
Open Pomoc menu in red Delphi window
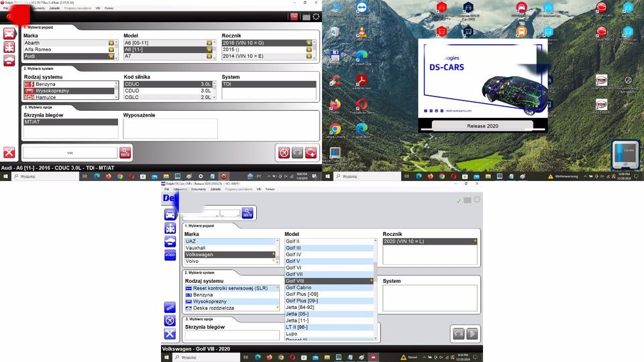coord(109,8)
